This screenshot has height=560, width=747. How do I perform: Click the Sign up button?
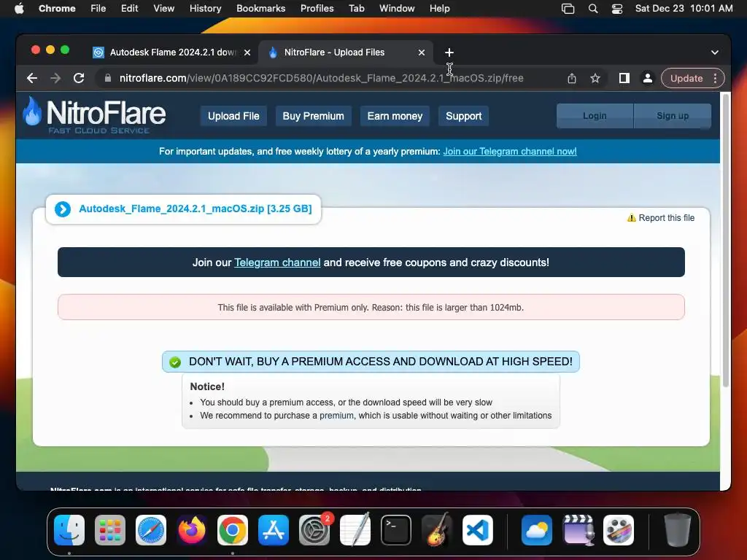[673, 116]
